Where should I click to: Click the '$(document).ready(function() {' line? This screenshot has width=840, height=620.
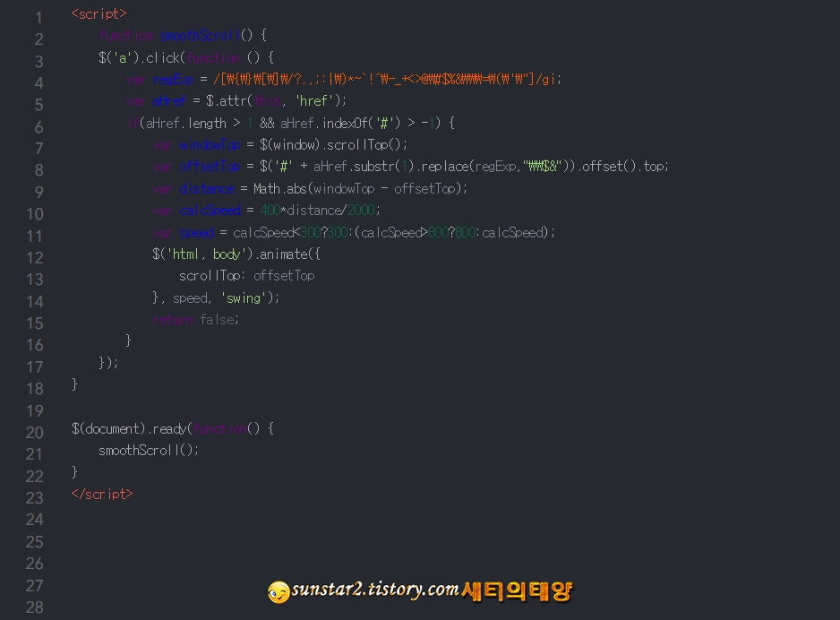pos(173,428)
